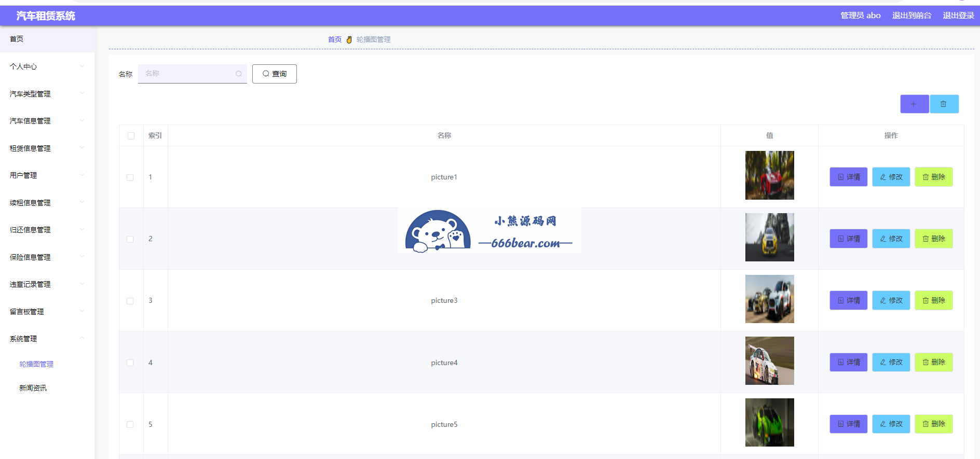
Task: Toggle the select-all header checkbox
Action: (x=131, y=136)
